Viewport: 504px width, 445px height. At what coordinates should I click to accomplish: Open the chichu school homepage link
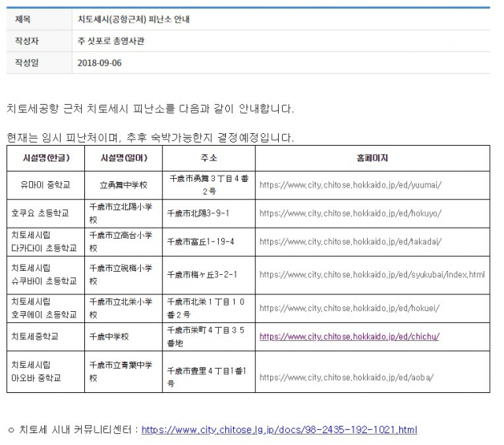pos(350,336)
